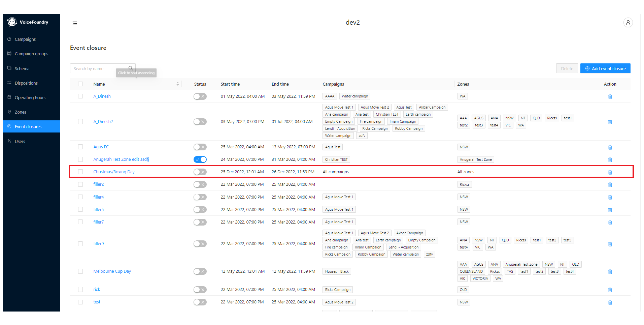Enable Christmas/Boxing Day status switch
Image resolution: width=644 pixels, height=325 pixels.
200,172
